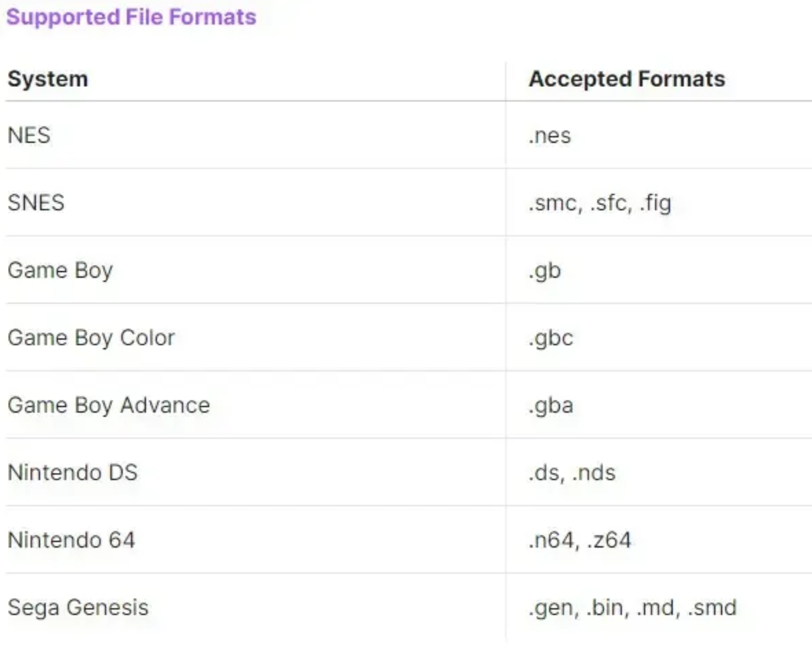Select the Nintendo DS row label
This screenshot has height=650, width=812.
click(x=73, y=473)
